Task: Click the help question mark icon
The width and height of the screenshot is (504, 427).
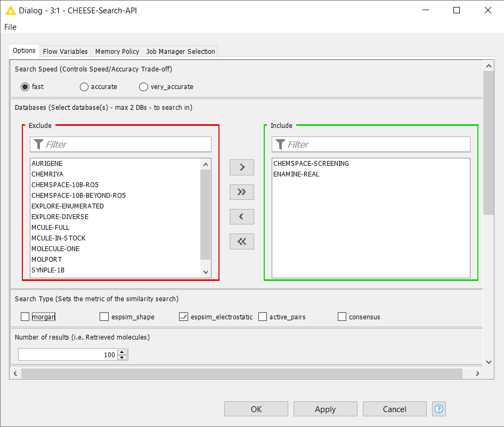Action: pyautogui.click(x=439, y=409)
